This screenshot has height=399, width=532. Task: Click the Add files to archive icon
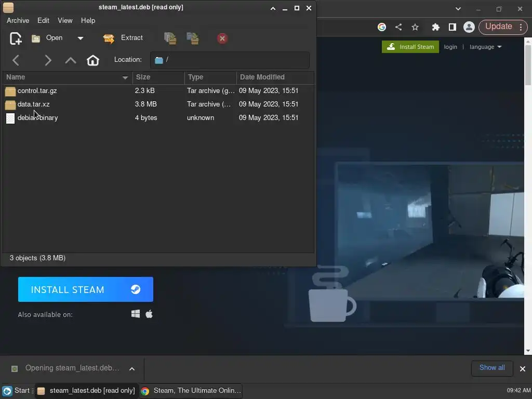click(x=170, y=38)
